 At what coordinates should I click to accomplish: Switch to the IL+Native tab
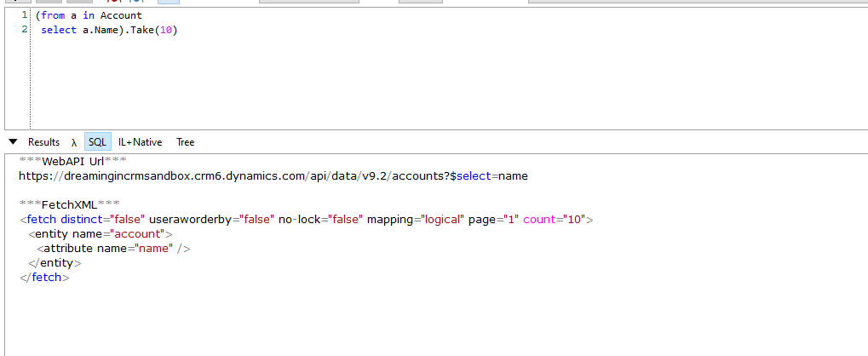(140, 142)
